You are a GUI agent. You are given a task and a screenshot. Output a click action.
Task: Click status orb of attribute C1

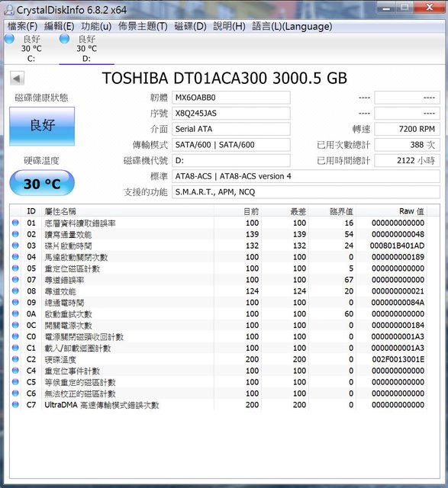point(15,348)
